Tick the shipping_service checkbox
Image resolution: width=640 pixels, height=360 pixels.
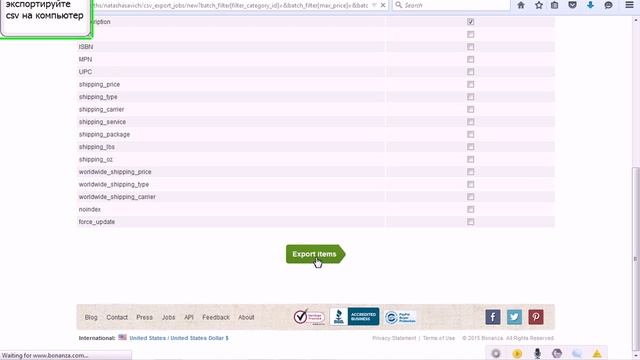click(x=471, y=122)
